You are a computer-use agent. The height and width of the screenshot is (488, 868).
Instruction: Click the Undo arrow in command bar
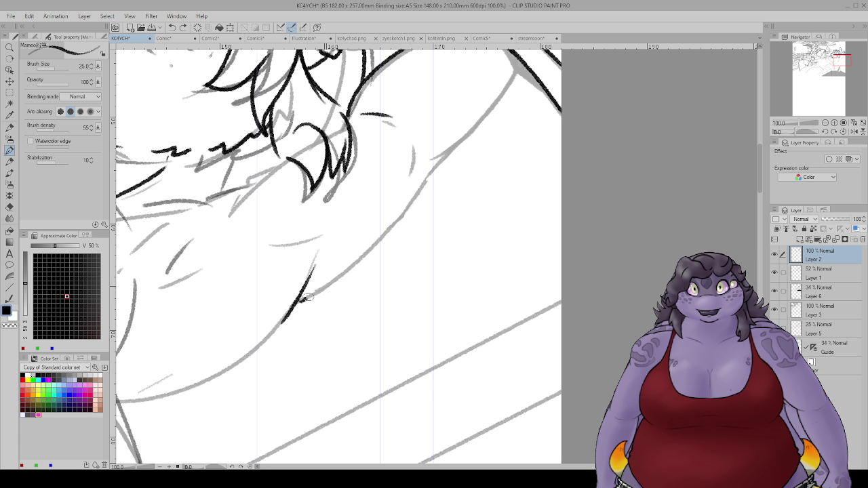(x=172, y=28)
